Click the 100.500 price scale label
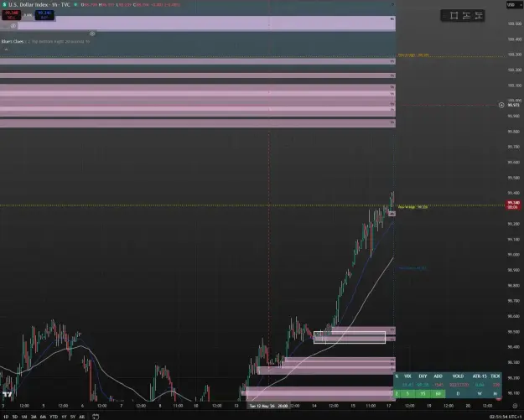524x420 pixels. (x=515, y=23)
